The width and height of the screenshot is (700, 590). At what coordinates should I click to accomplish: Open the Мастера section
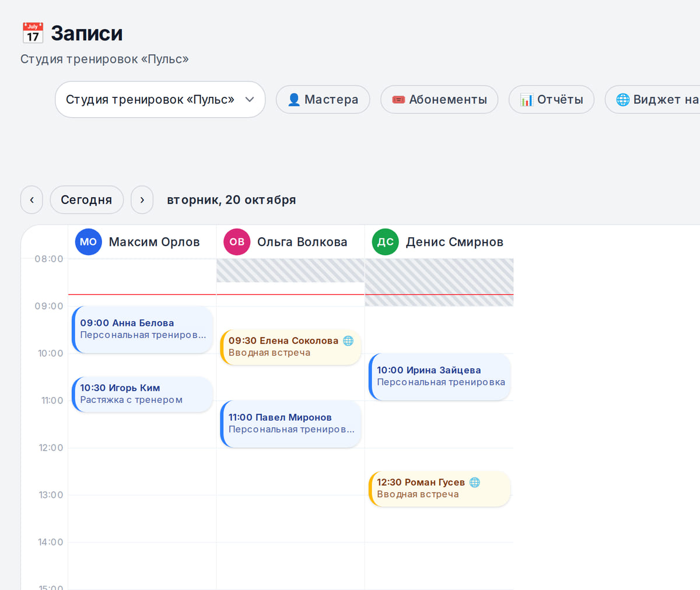(x=323, y=100)
